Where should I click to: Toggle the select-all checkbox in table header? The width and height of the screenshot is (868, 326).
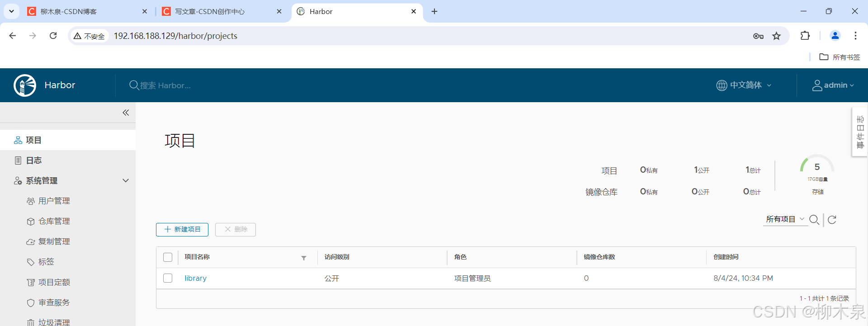(x=168, y=257)
